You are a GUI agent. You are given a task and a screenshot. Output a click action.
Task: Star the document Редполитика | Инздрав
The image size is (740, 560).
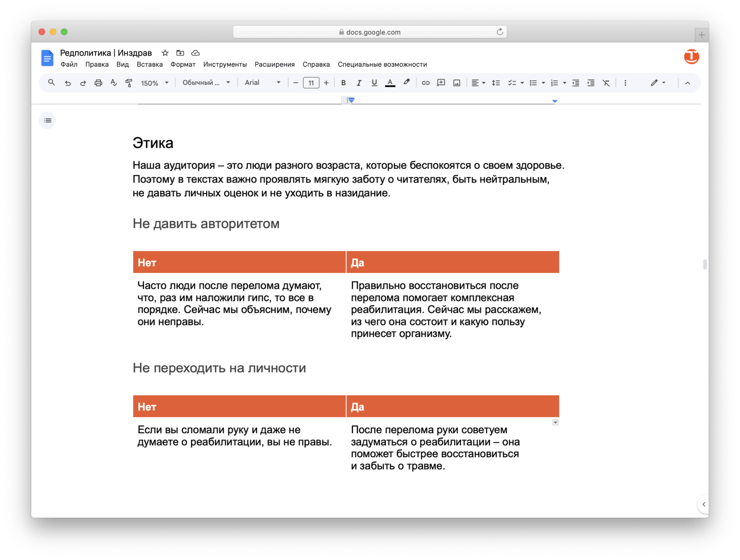point(165,53)
